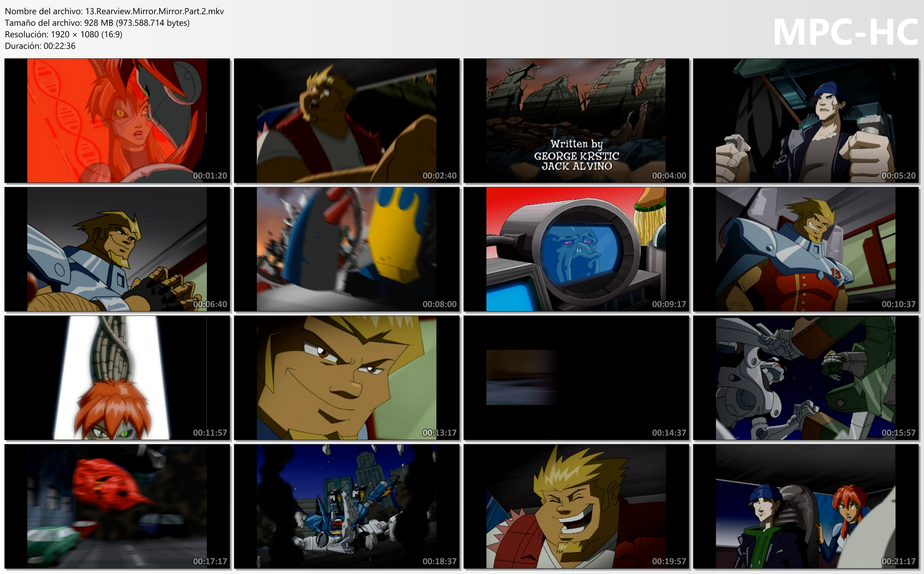The height and width of the screenshot is (574, 924).
Task: Click the thumbnail at 00:08:00
Action: (346, 249)
